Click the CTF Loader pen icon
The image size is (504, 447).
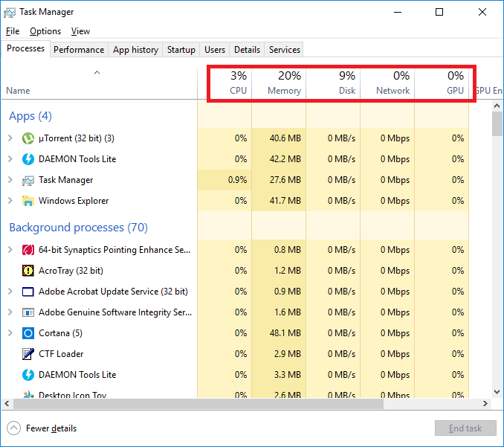(x=28, y=354)
